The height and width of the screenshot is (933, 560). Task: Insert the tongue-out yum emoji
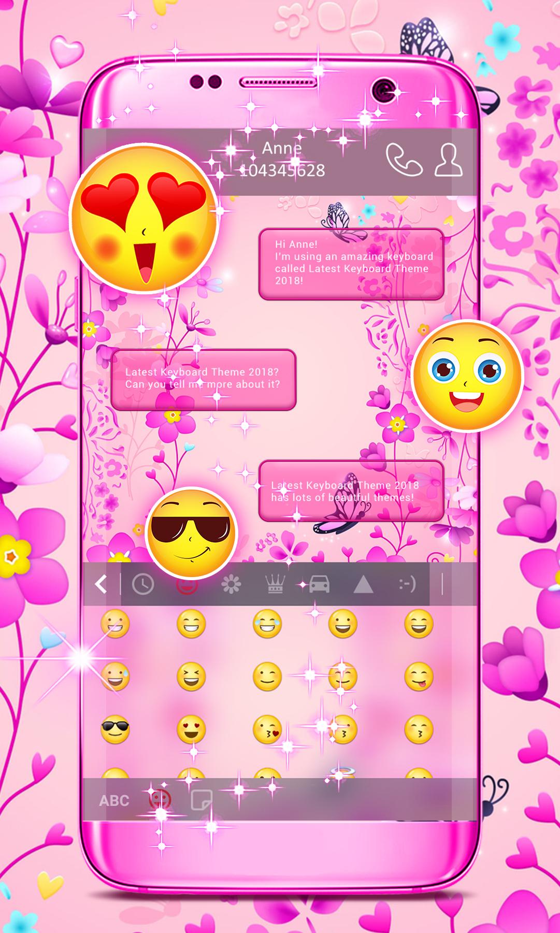coord(419,677)
